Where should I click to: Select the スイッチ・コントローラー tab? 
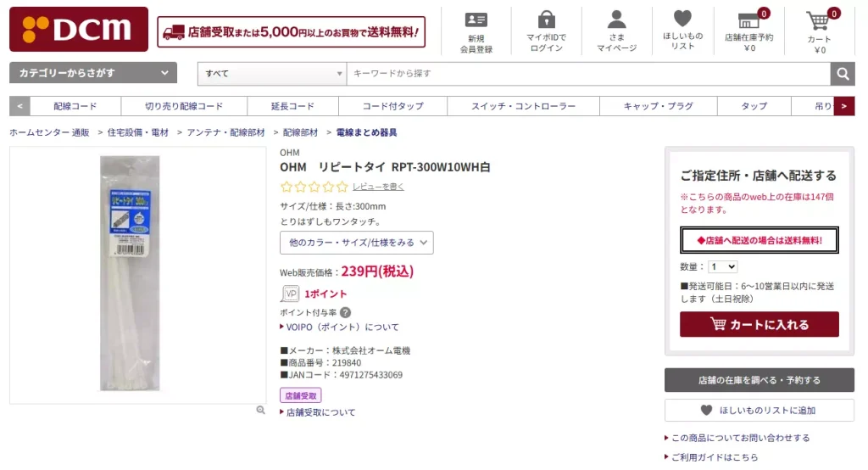[x=523, y=106]
